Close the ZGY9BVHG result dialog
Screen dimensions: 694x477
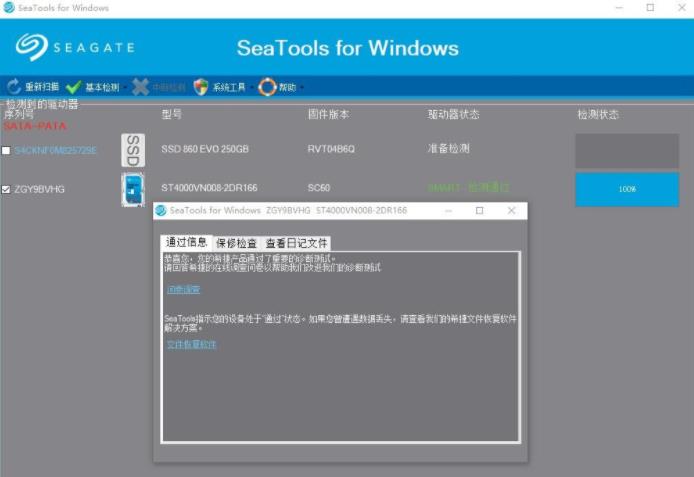(x=511, y=211)
